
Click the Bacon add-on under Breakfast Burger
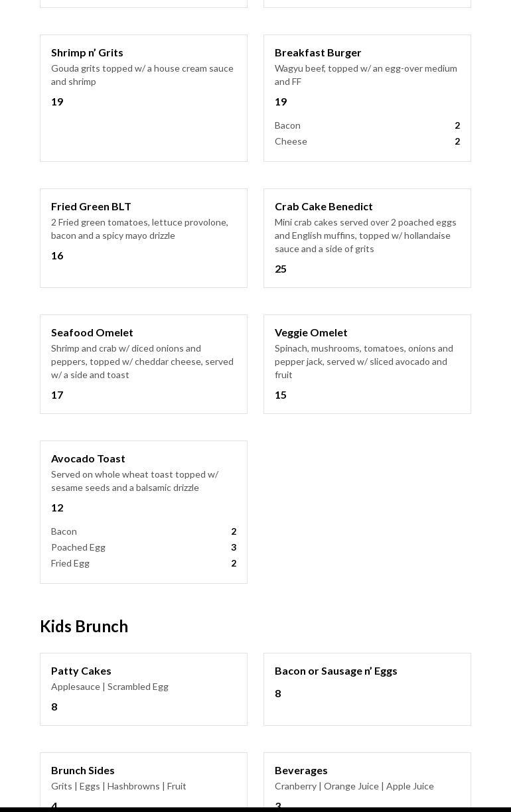click(287, 125)
